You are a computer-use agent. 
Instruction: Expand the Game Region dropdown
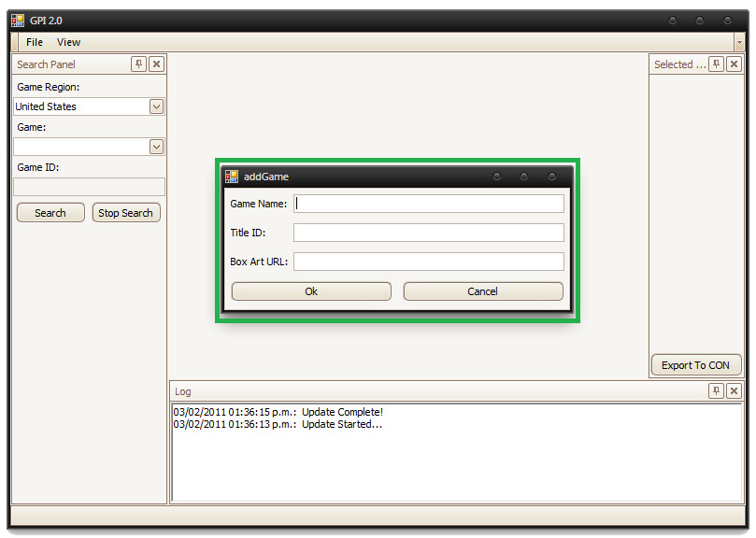point(156,106)
